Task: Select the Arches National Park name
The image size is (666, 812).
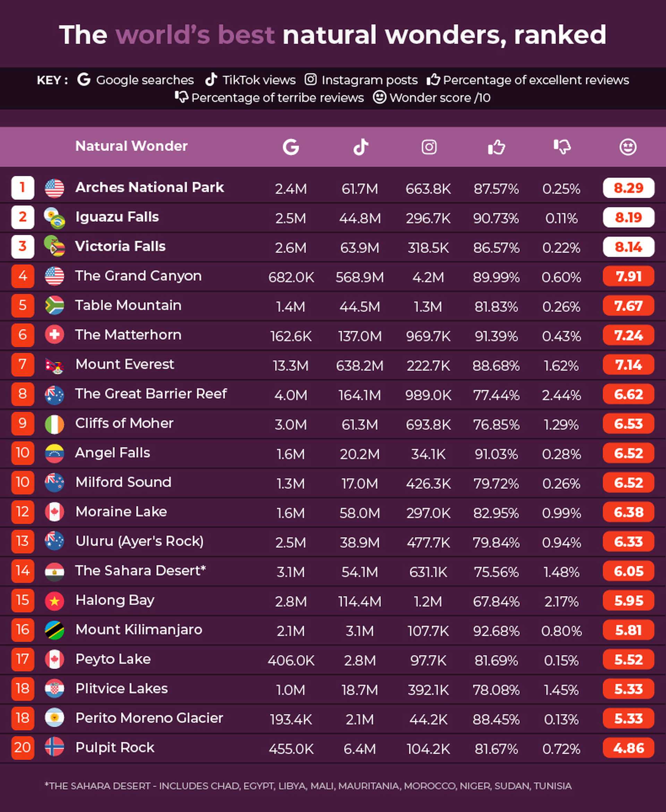Action: (x=149, y=187)
